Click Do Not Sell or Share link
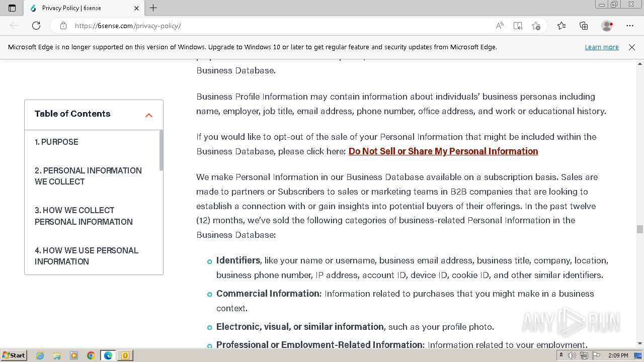Image resolution: width=644 pixels, height=362 pixels. pos(443,151)
